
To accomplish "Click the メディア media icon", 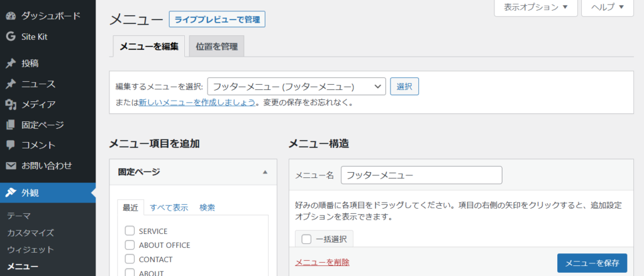I will point(11,104).
